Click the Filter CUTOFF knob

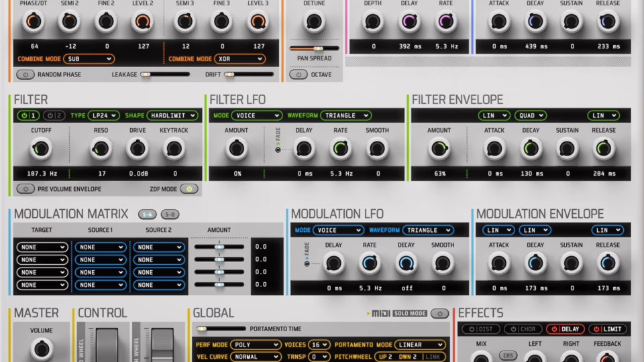(41, 149)
